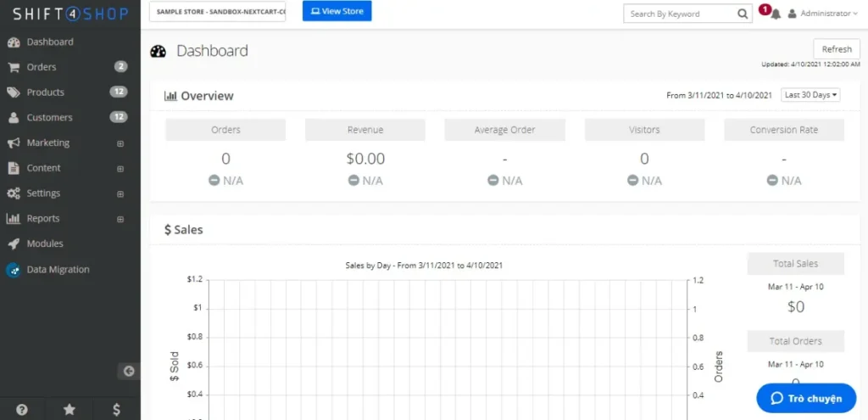This screenshot has width=868, height=420.
Task: Expand the Marketing submenu
Action: click(x=120, y=143)
